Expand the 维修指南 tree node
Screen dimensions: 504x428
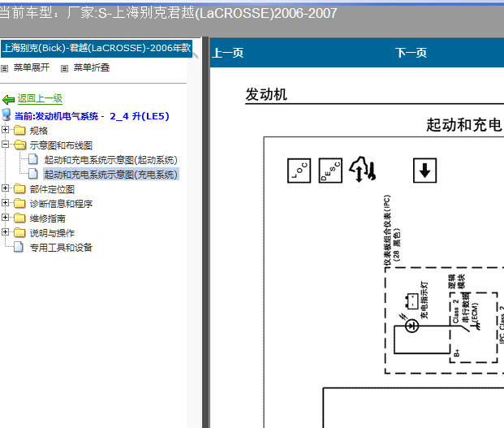tap(5, 218)
